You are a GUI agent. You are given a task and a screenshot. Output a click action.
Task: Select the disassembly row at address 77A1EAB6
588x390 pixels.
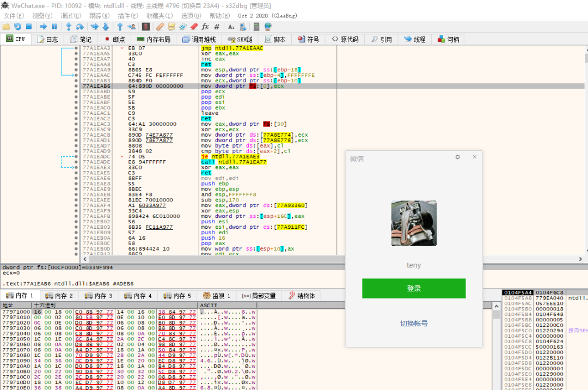[x=333, y=86]
